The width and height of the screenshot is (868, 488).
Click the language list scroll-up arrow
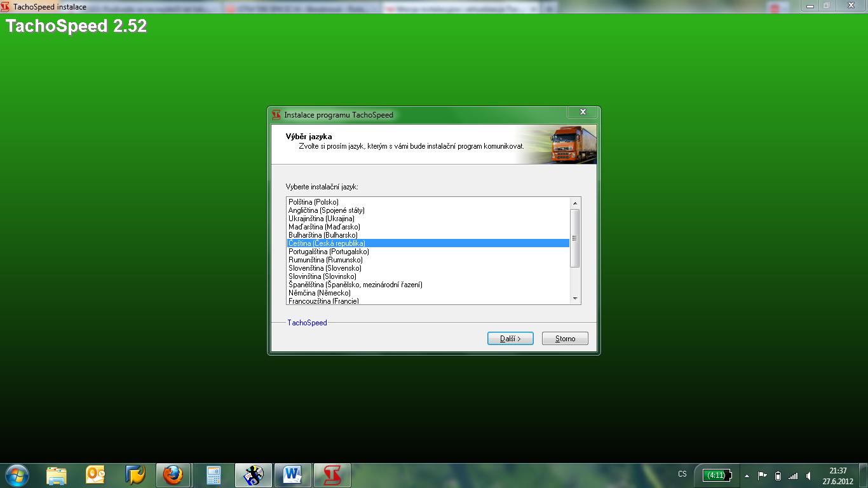pyautogui.click(x=575, y=203)
